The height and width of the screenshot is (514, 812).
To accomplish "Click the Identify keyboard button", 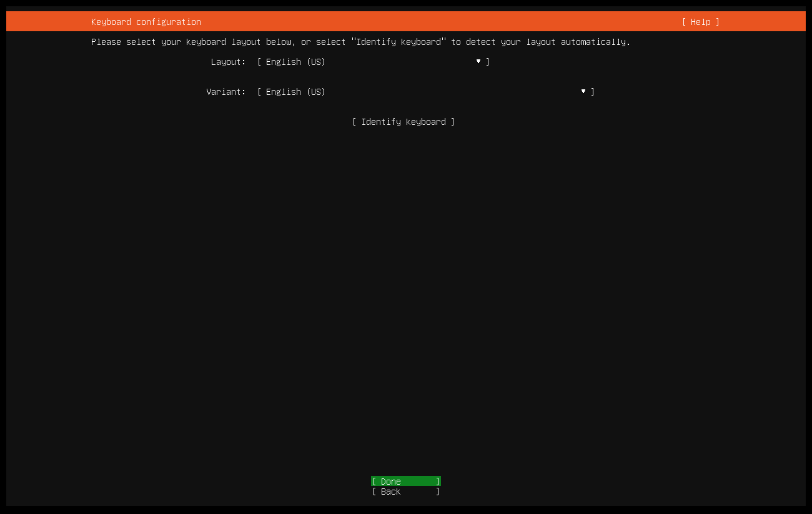I will click(x=404, y=122).
